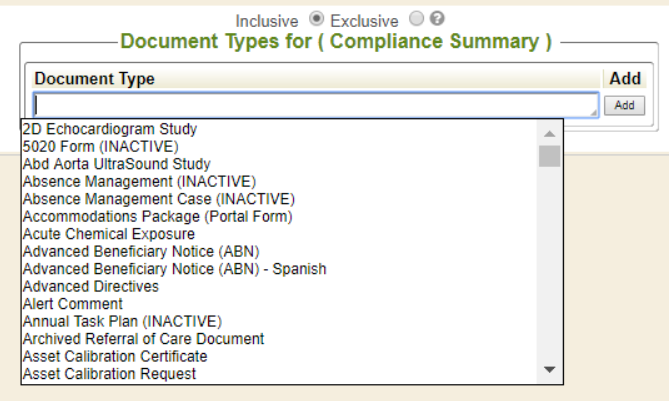The height and width of the screenshot is (401, 669).
Task: Select the Exclusive radio button
Action: [416, 20]
